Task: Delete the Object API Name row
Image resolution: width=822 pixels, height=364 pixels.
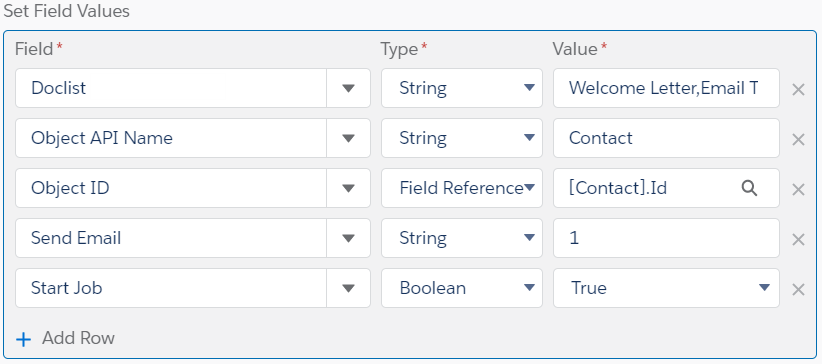Action: pyautogui.click(x=798, y=140)
